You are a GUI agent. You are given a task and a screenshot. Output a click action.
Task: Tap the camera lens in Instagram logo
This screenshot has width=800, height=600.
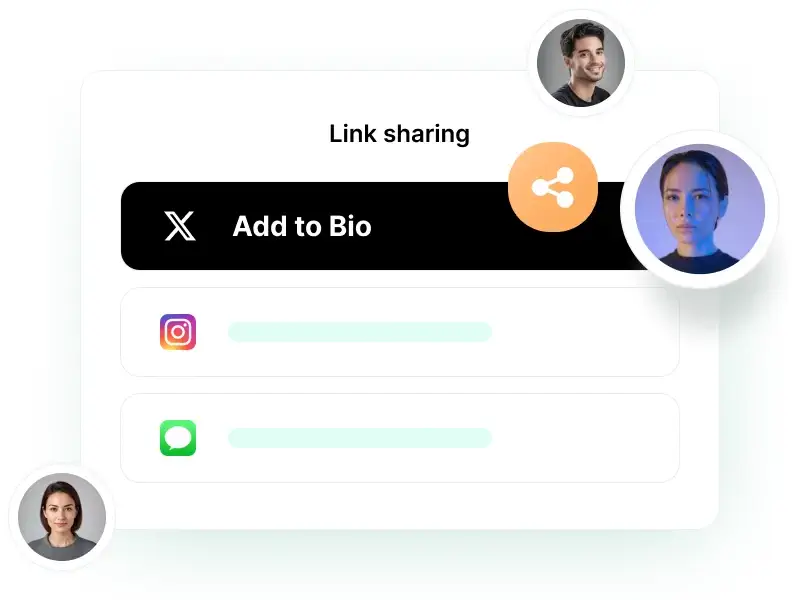coord(178,332)
